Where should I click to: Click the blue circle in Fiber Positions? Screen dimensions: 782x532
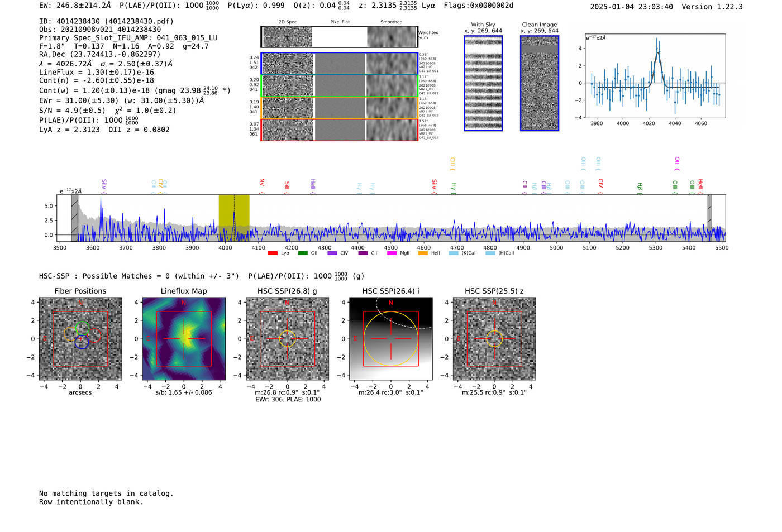pyautogui.click(x=82, y=342)
